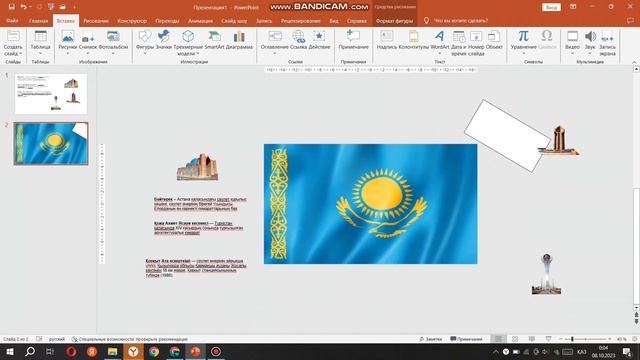This screenshot has width=640, height=360.
Task: Switch to the Главная ribbon tab
Action: [38, 20]
